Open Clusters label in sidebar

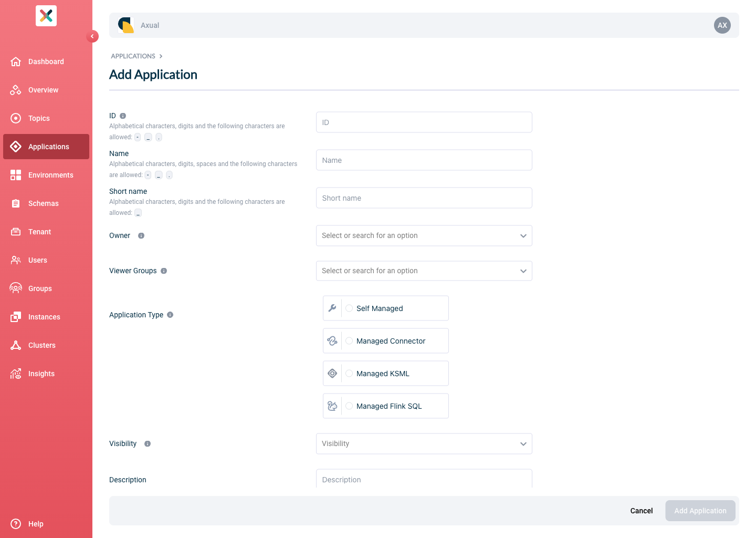[42, 345]
